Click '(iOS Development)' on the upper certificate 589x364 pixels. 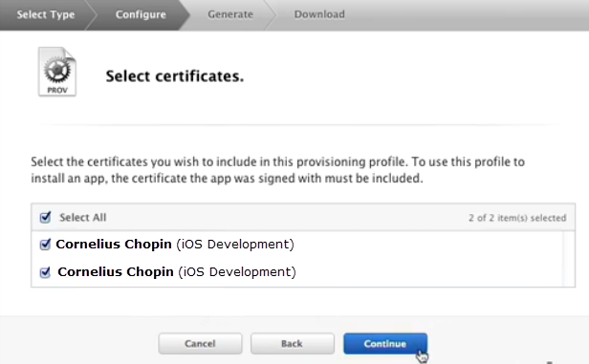coord(235,245)
